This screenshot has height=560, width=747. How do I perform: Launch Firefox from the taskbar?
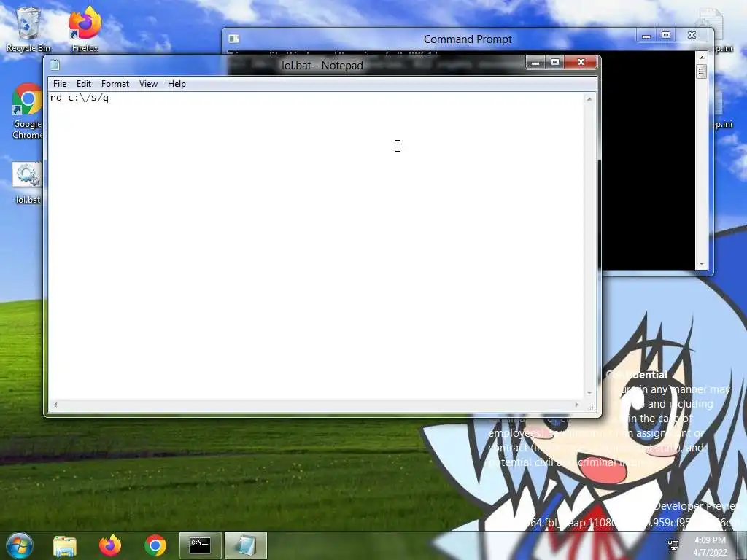[x=110, y=545]
